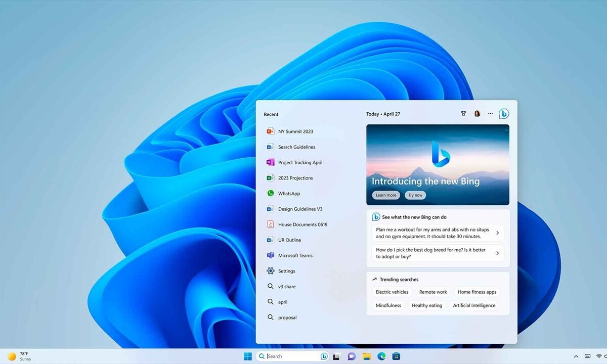Click the Trending searches heading
Viewport: 607px width, 364px height.
point(399,280)
